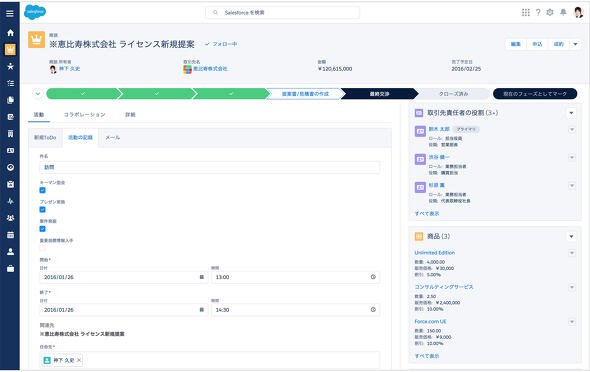Open the Help question mark icon
The width and height of the screenshot is (590, 372).
tap(538, 12)
